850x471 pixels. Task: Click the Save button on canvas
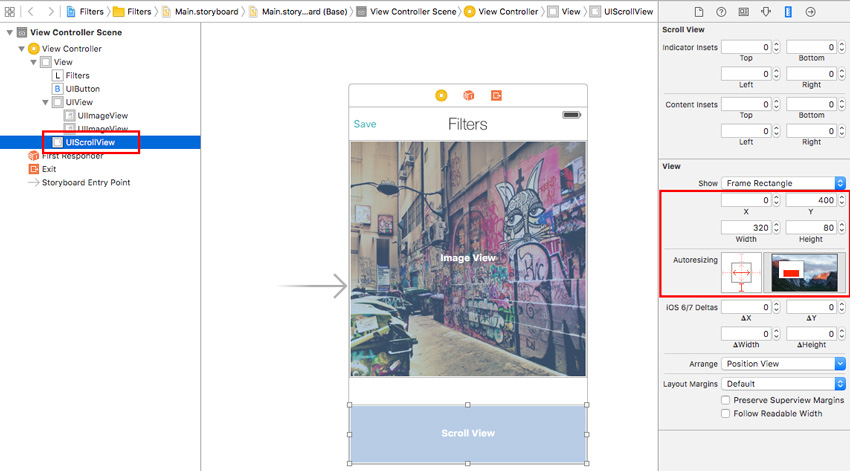coord(365,124)
